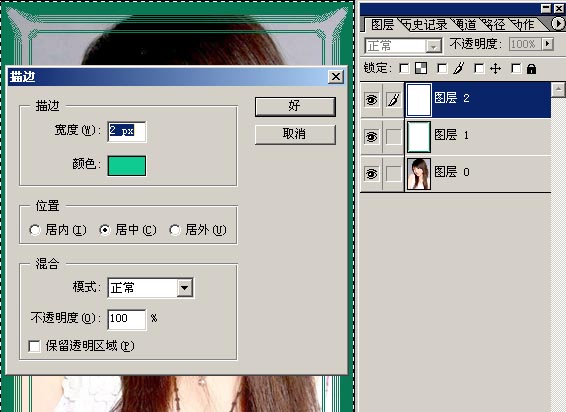Screen dimensions: 566x412
Task: Hide 图层 1 with its eye icon
Action: pyautogui.click(x=371, y=137)
